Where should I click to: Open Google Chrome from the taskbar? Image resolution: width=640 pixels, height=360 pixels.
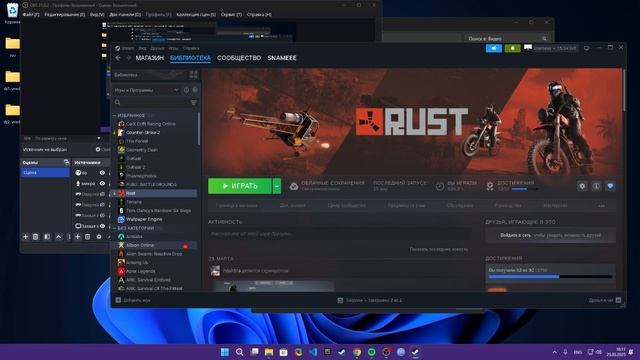coord(357,352)
